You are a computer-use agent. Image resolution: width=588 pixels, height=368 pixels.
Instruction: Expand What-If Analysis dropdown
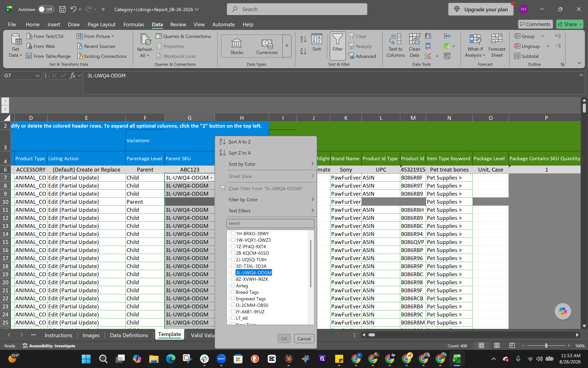(x=484, y=55)
